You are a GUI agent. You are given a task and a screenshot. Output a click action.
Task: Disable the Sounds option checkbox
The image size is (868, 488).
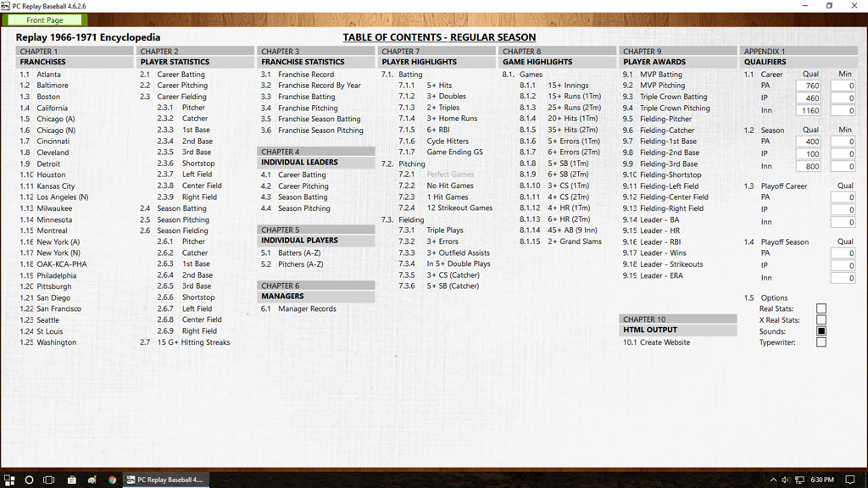pyautogui.click(x=821, y=331)
